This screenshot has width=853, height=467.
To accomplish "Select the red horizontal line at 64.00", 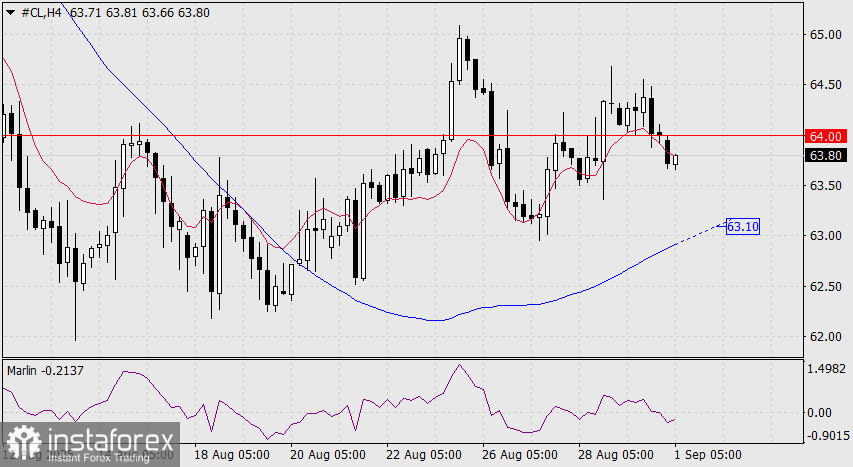I will (403, 136).
